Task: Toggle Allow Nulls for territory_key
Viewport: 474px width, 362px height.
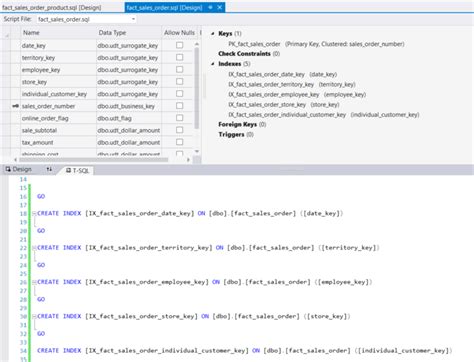Action: pyautogui.click(x=179, y=57)
